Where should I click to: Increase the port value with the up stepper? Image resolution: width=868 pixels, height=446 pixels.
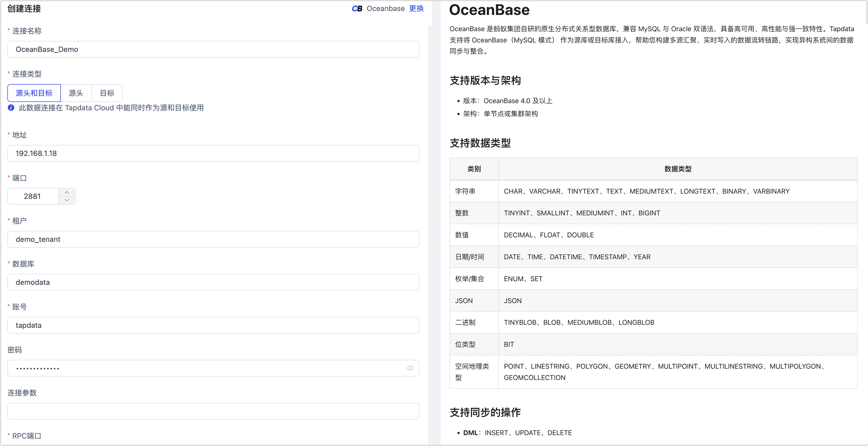(67, 192)
